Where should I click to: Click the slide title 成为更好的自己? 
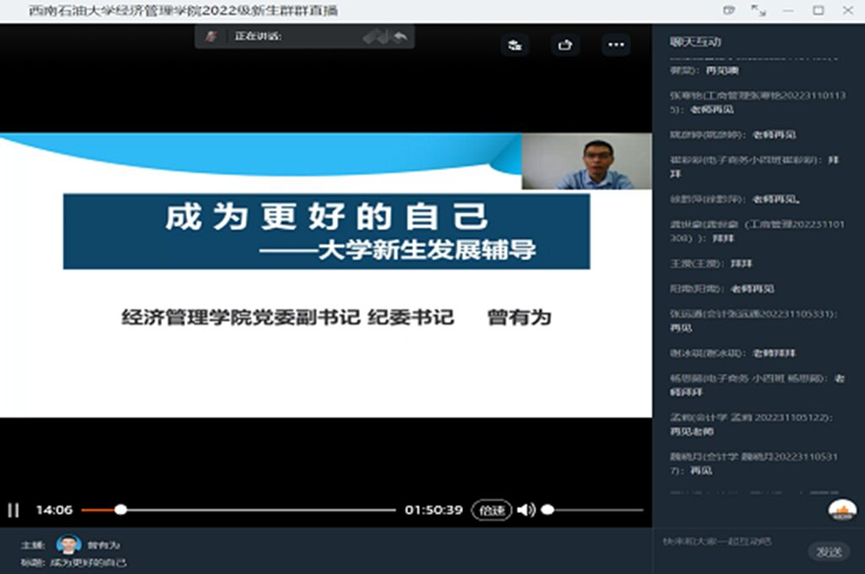[x=327, y=216]
